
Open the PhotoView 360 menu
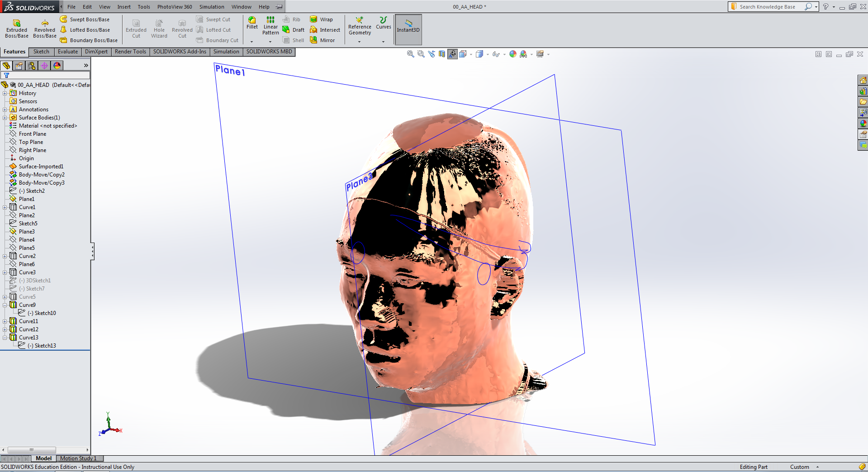[x=175, y=7]
